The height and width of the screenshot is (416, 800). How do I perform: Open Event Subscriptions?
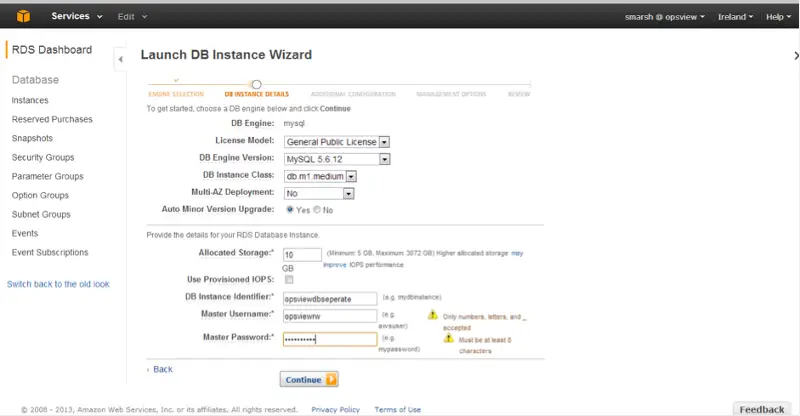(50, 252)
